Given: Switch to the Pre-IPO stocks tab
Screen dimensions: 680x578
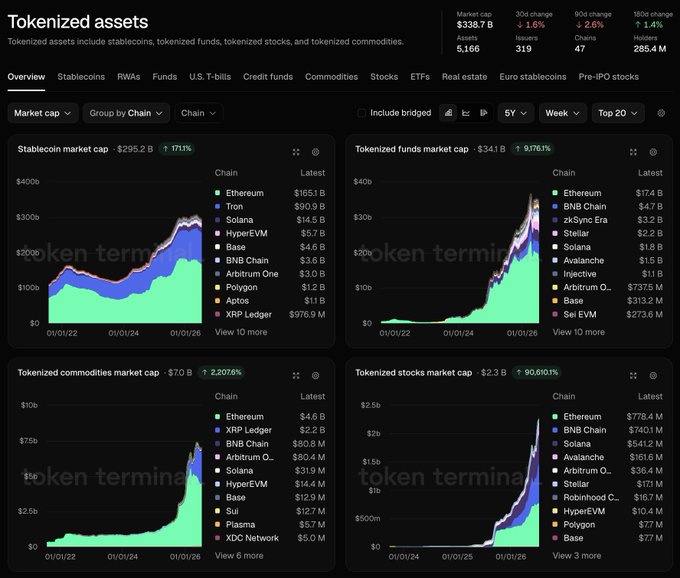Looking at the screenshot, I should click(608, 77).
